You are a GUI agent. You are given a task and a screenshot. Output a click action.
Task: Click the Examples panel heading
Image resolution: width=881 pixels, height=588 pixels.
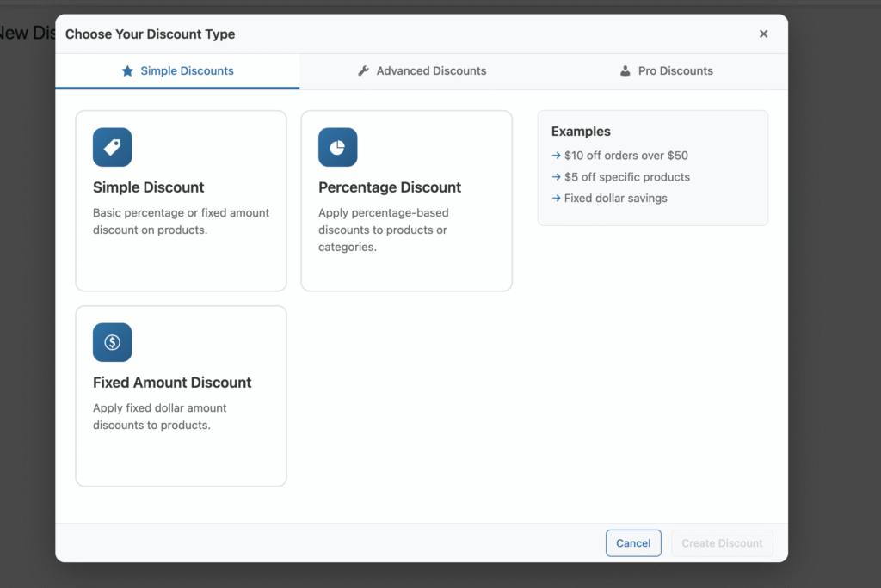tap(581, 131)
